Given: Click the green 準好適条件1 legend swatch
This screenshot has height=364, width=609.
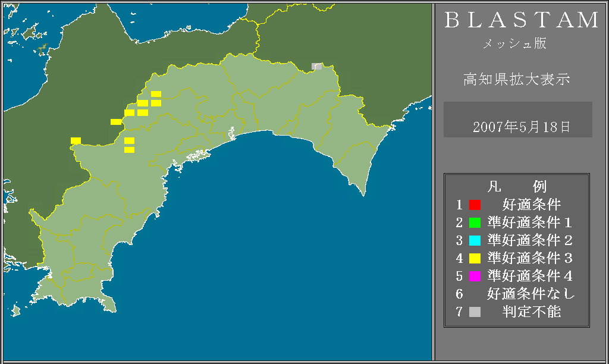Looking at the screenshot, I should pyautogui.click(x=475, y=222).
